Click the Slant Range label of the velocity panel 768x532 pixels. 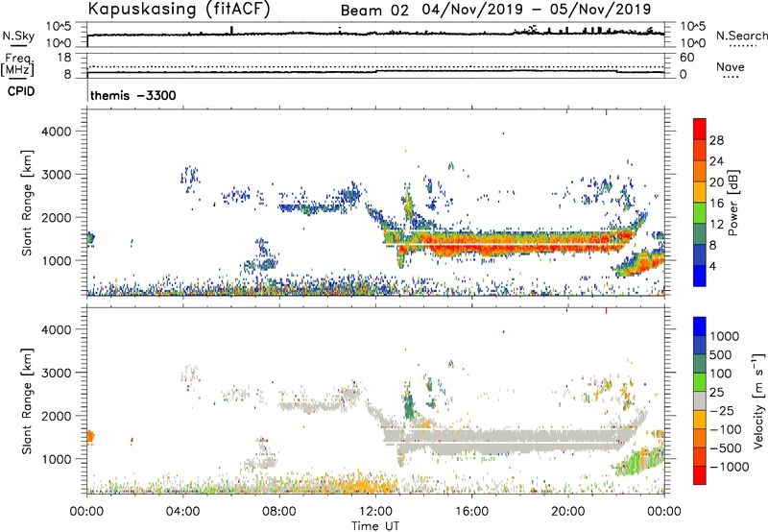pos(27,400)
